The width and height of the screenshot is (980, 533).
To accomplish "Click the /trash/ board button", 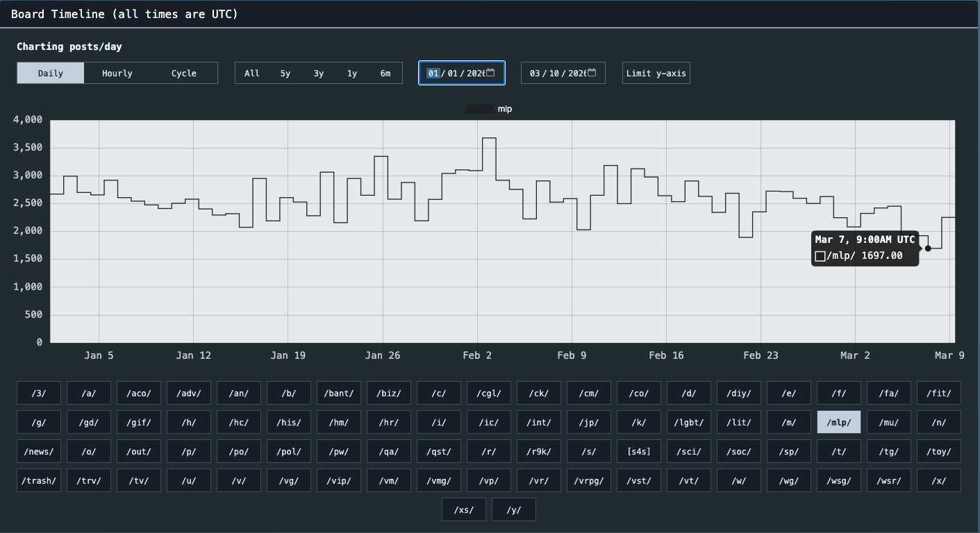I will [x=39, y=480].
